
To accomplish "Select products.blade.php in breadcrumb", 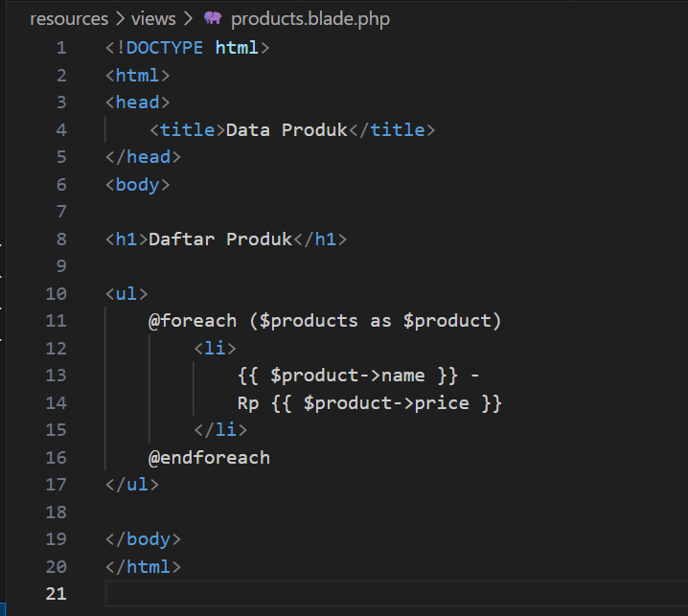I will tap(310, 19).
